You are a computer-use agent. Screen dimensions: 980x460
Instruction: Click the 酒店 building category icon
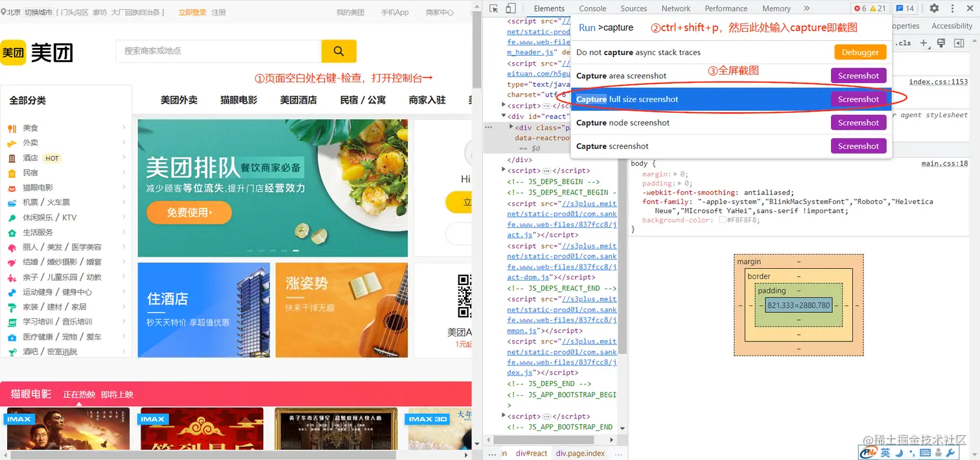coord(12,158)
